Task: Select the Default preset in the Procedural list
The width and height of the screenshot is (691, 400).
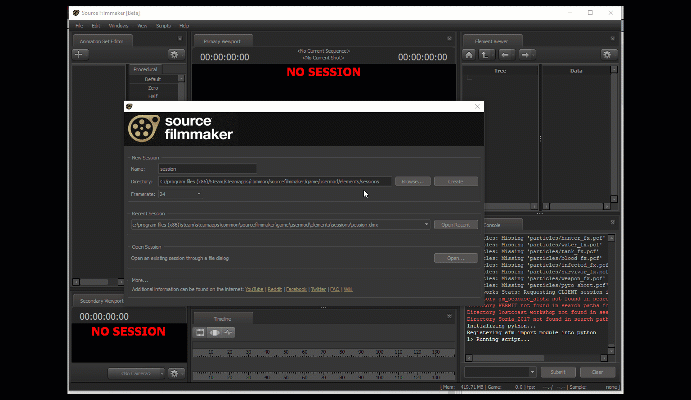Action: point(153,79)
